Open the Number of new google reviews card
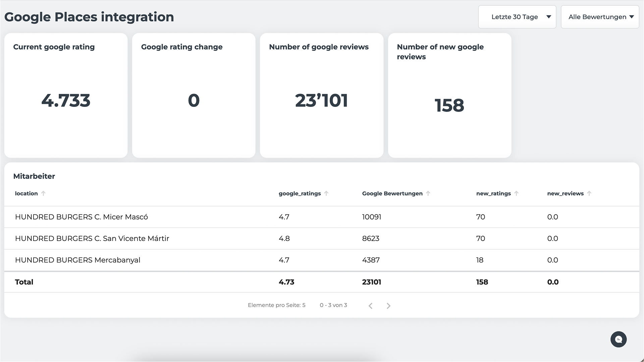Image resolution: width=644 pixels, height=362 pixels. pos(449,95)
